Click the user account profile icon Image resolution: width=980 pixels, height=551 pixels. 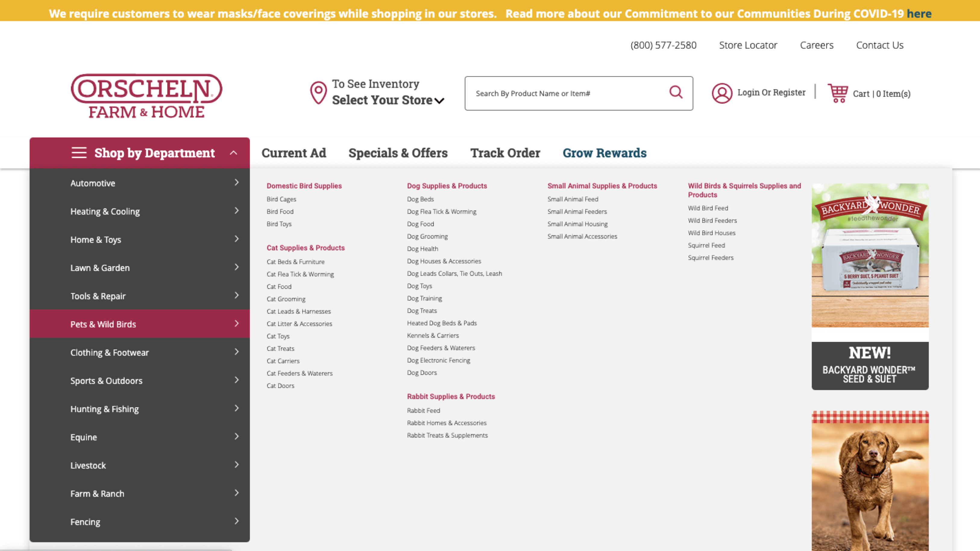pyautogui.click(x=722, y=93)
